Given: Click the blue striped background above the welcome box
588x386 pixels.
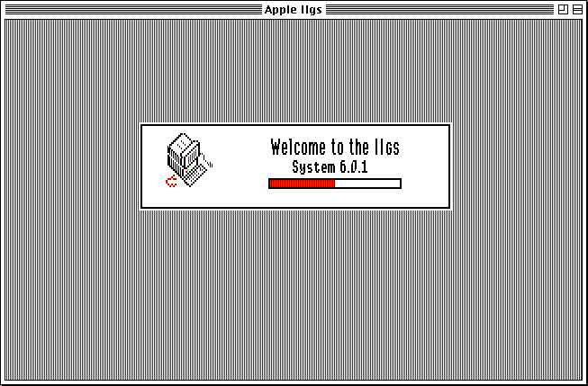Looking at the screenshot, I should point(295,71).
